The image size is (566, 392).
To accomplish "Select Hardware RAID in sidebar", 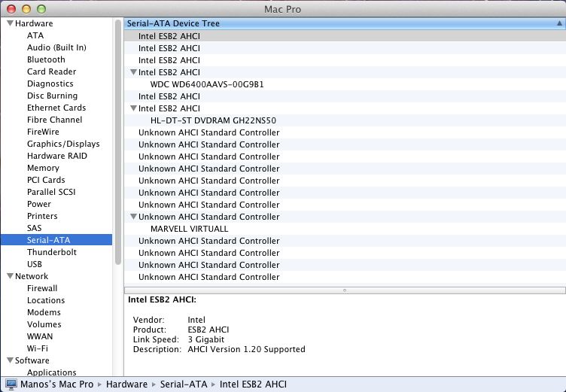I will [x=57, y=156].
